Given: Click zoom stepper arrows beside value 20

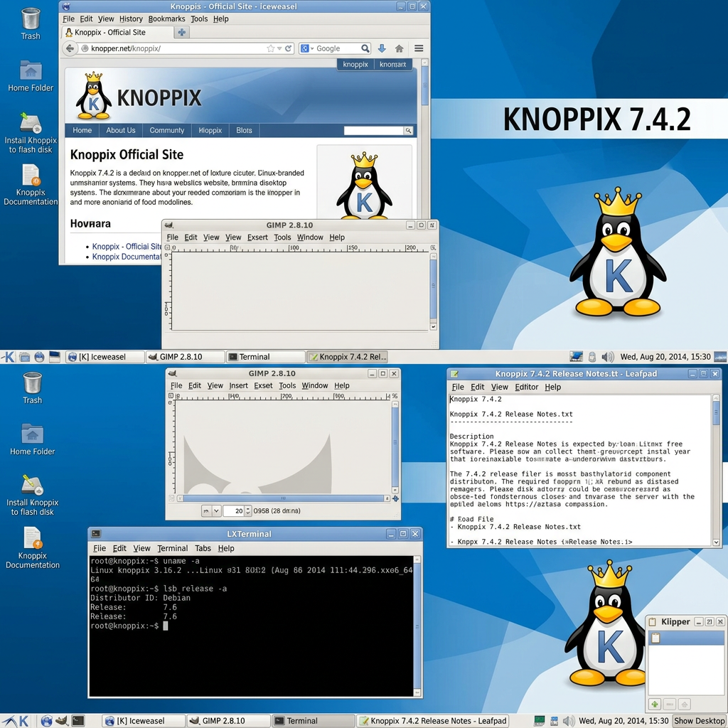Looking at the screenshot, I should (x=248, y=510).
